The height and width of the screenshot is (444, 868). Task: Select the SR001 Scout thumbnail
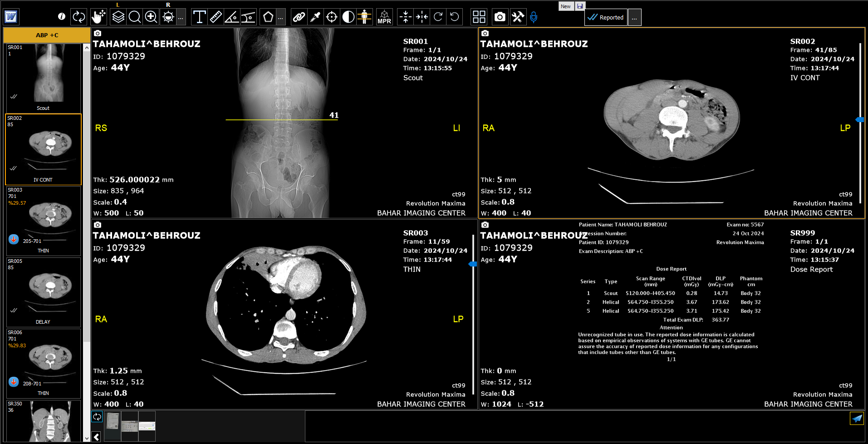[43, 78]
